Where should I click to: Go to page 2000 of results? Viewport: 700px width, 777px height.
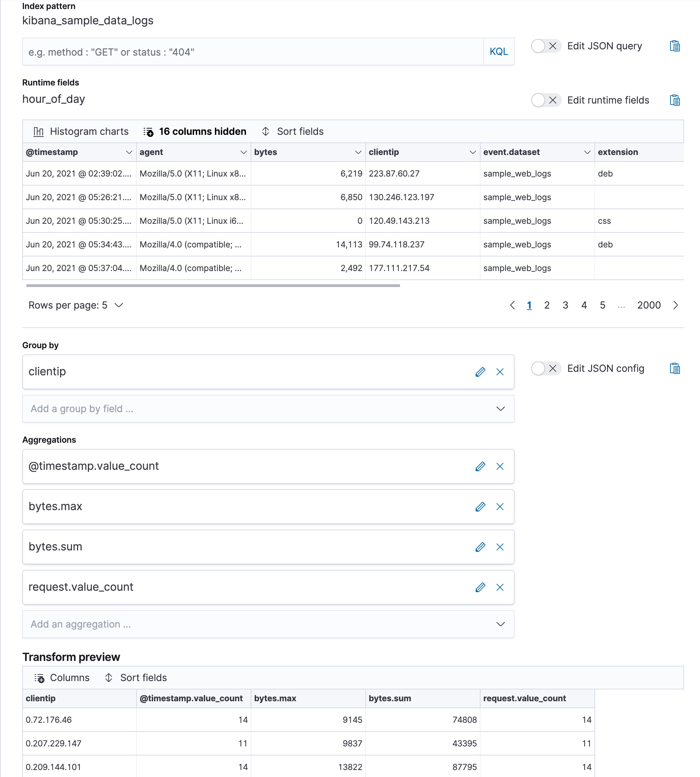click(649, 305)
